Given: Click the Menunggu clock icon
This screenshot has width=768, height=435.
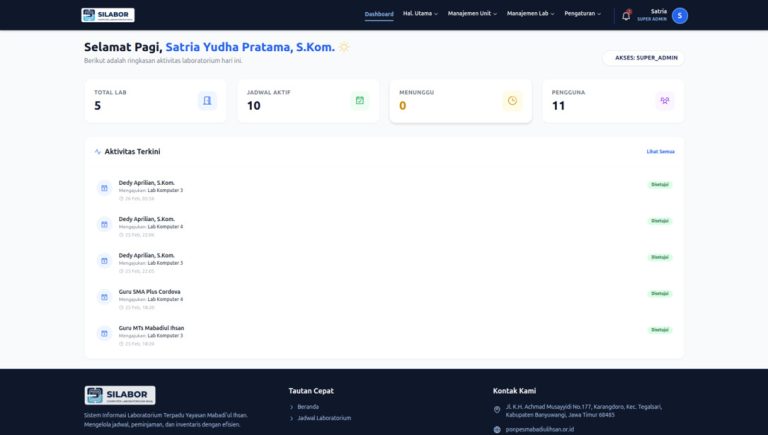Looking at the screenshot, I should tap(512, 100).
